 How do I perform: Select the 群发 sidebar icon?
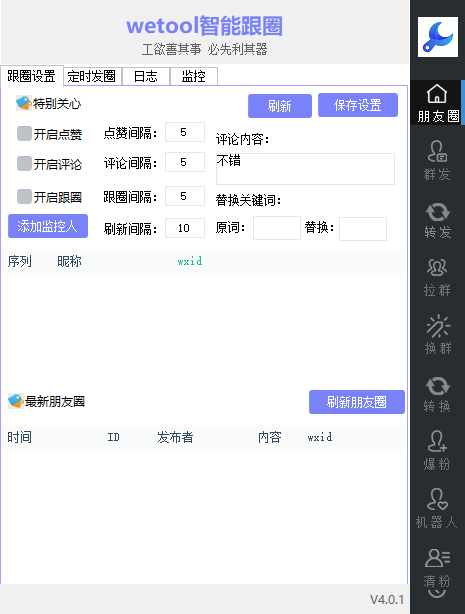click(437, 151)
